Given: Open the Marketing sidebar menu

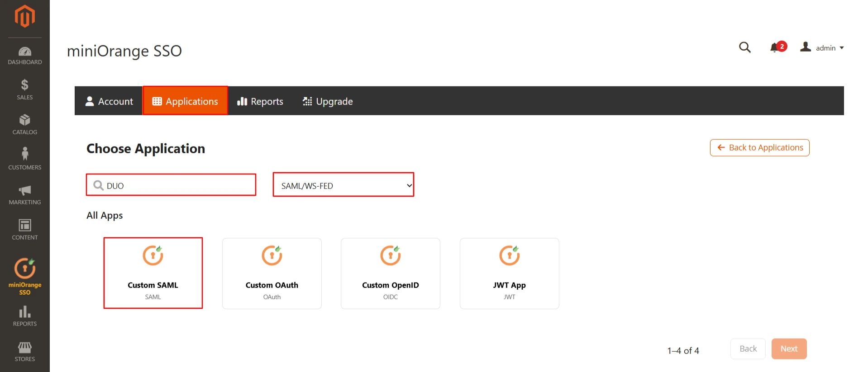Looking at the screenshot, I should (x=25, y=195).
